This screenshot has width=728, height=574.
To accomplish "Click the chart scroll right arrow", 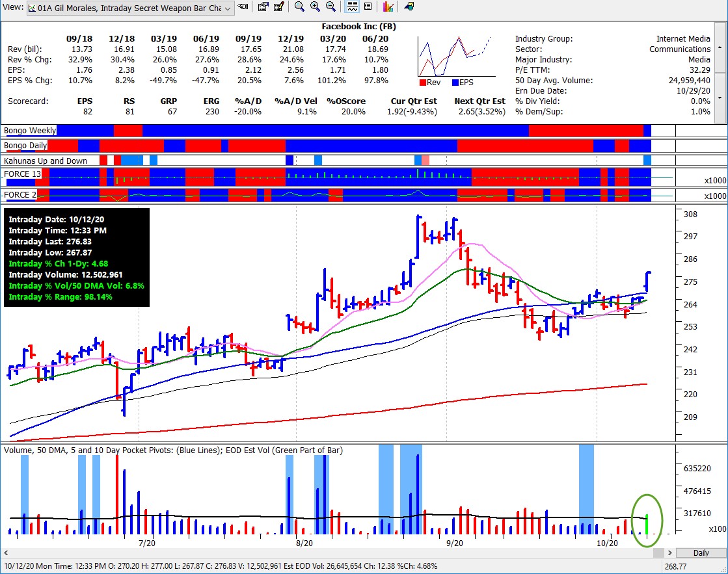I will 670,553.
